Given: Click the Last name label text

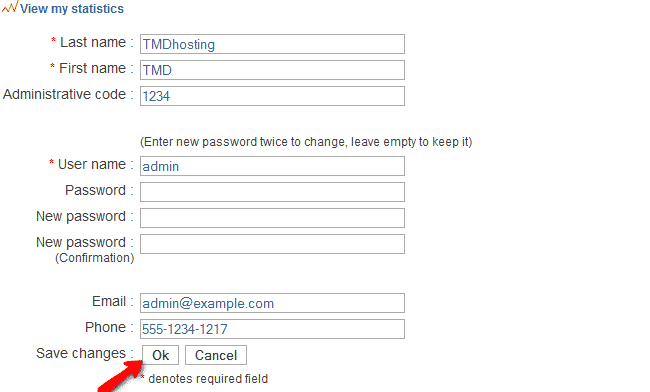Looking at the screenshot, I should [93, 42].
